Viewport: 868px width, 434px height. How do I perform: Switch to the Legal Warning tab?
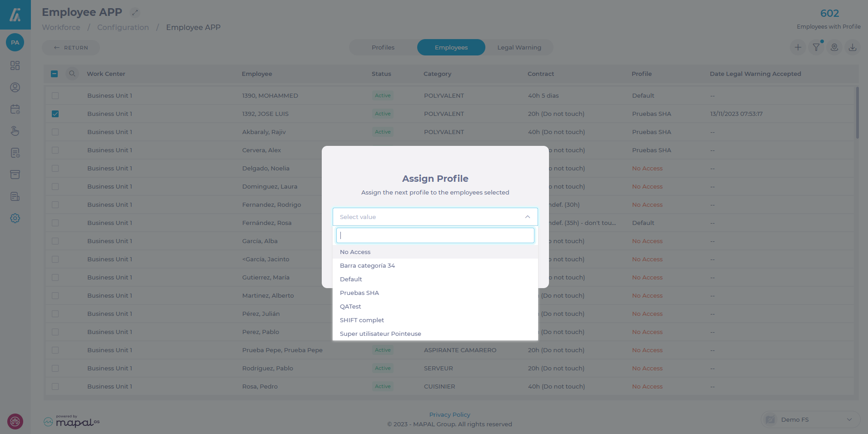[519, 47]
